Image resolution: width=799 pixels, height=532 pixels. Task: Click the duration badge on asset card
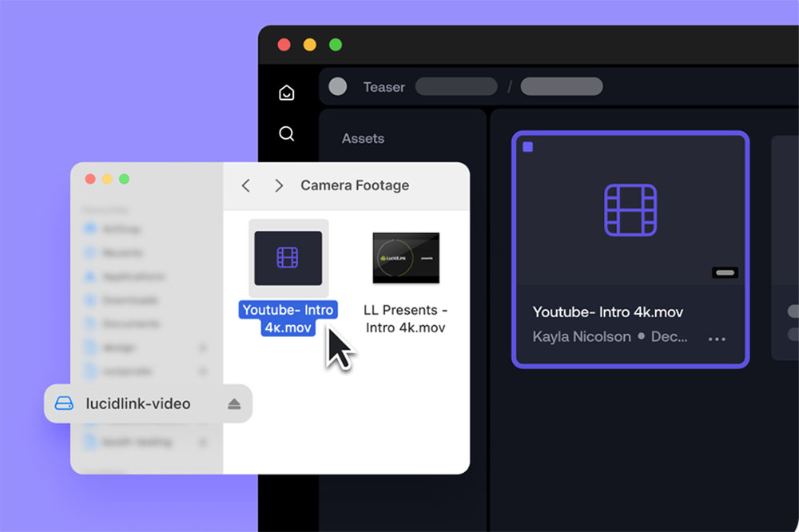click(725, 272)
